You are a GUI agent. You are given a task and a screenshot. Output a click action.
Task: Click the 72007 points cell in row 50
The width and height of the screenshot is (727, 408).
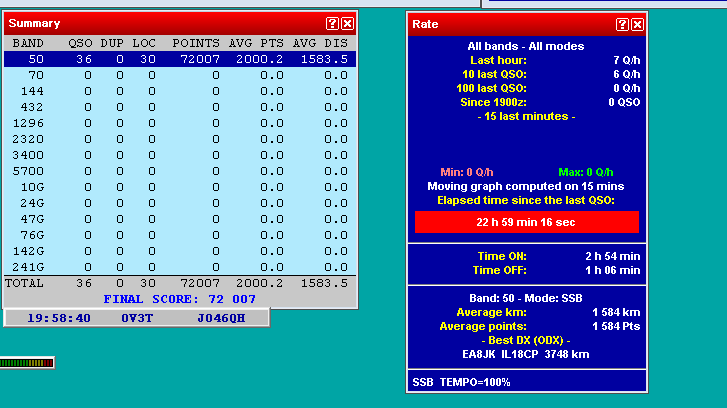pos(200,59)
